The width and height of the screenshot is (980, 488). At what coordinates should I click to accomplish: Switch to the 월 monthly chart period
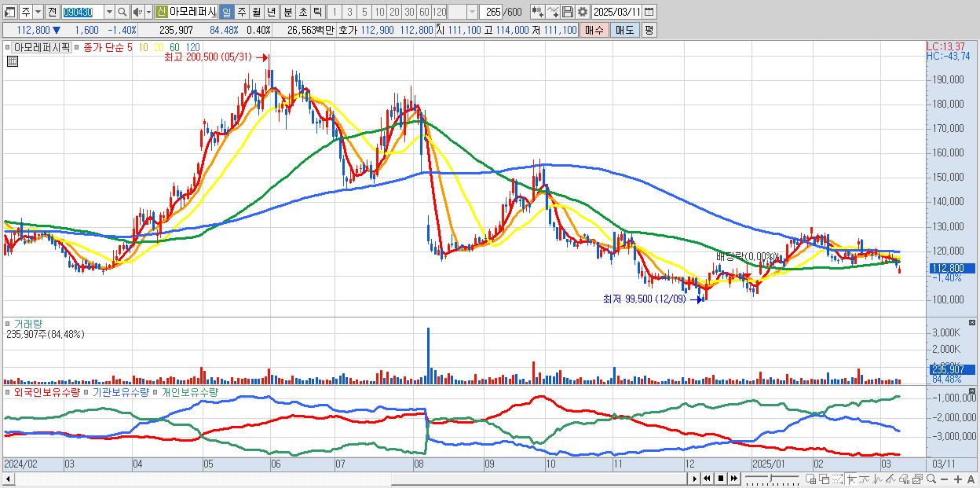coord(256,12)
